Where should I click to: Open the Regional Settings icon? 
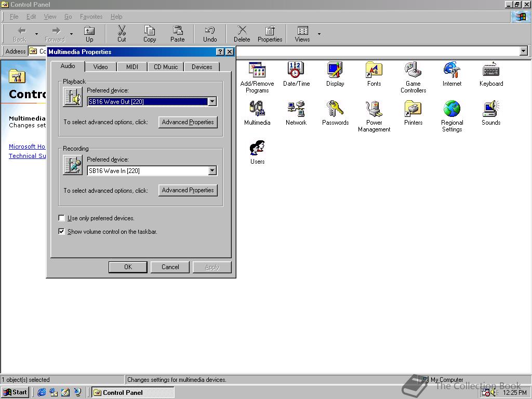452,116
